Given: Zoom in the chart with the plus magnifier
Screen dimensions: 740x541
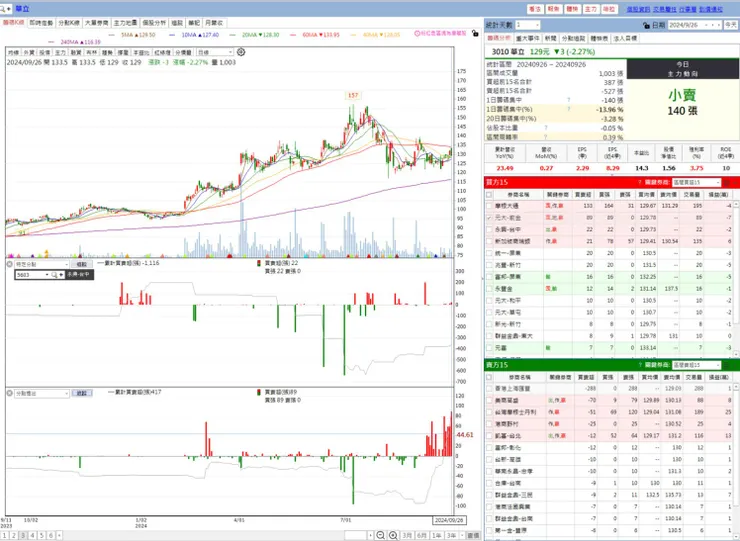Looking at the screenshot, I should click(393, 535).
